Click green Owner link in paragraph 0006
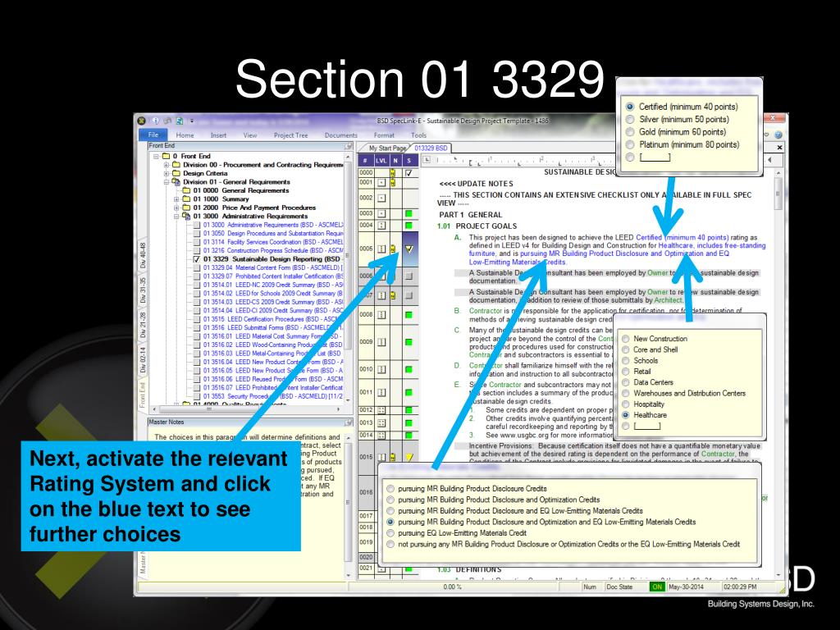 pyautogui.click(x=657, y=272)
